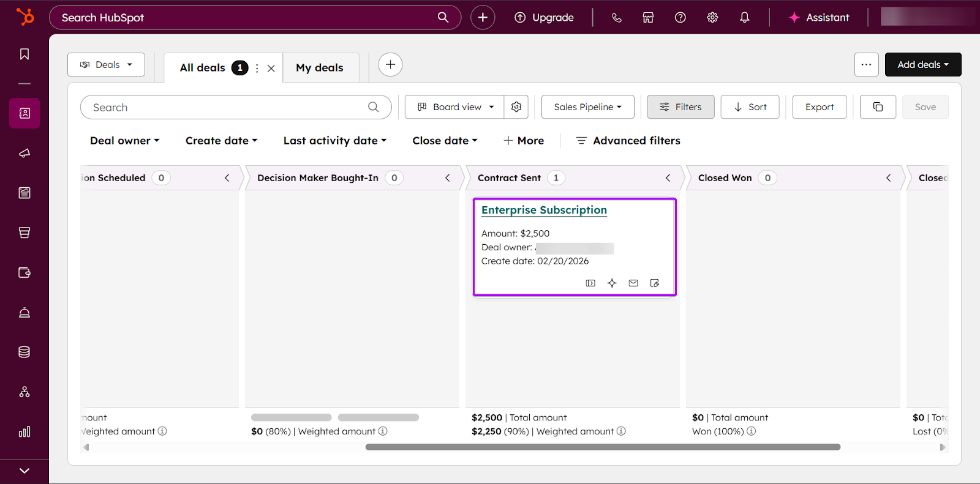Open the Reporting bar chart sidebar icon
Image resolution: width=980 pixels, height=484 pixels.
click(x=24, y=431)
